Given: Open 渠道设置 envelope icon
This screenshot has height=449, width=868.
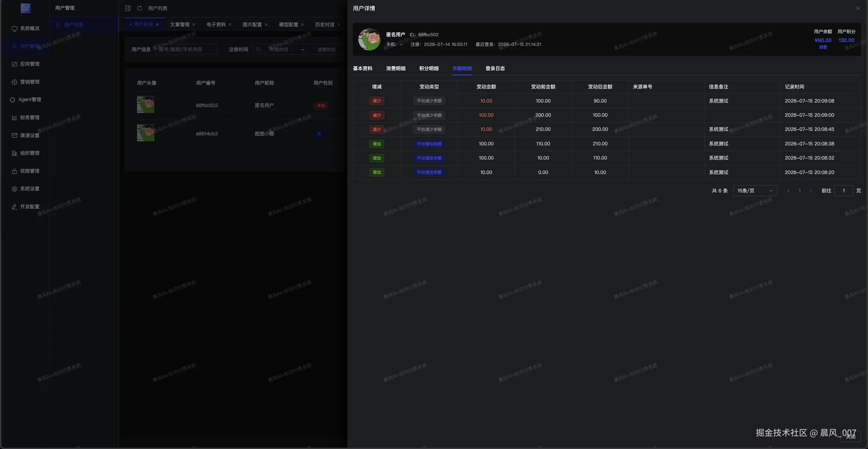Looking at the screenshot, I should pos(14,135).
